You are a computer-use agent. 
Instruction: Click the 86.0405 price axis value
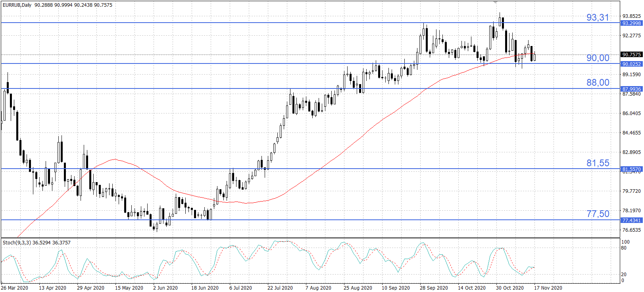coord(631,113)
